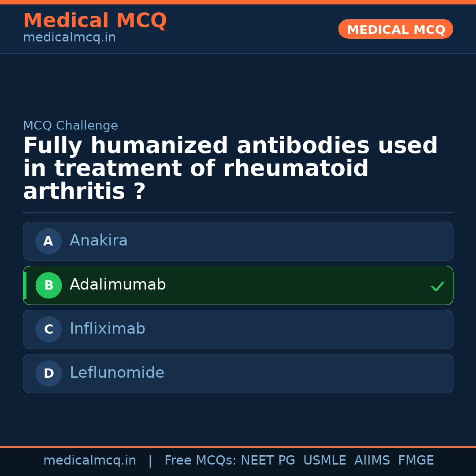Choose the Infliximab answer text

[107, 329]
